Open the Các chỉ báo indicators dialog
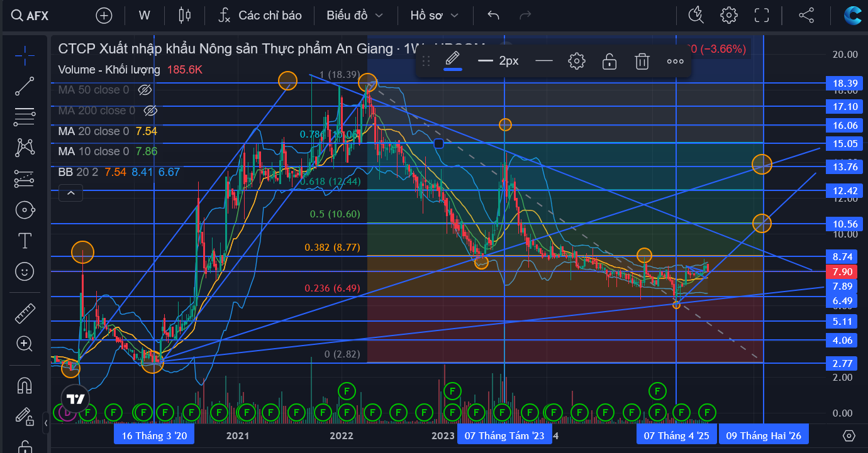This screenshot has height=453, width=868. pos(260,16)
